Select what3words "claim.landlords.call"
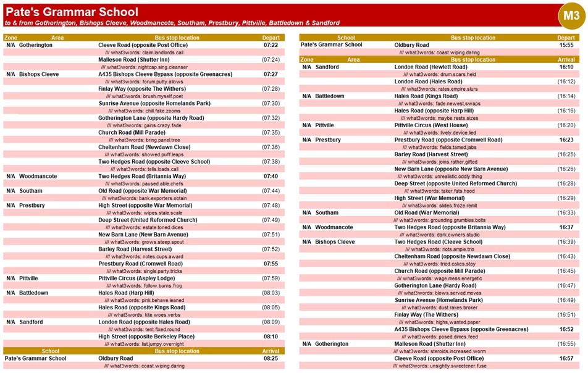The width and height of the screenshot is (588, 373). (163, 52)
